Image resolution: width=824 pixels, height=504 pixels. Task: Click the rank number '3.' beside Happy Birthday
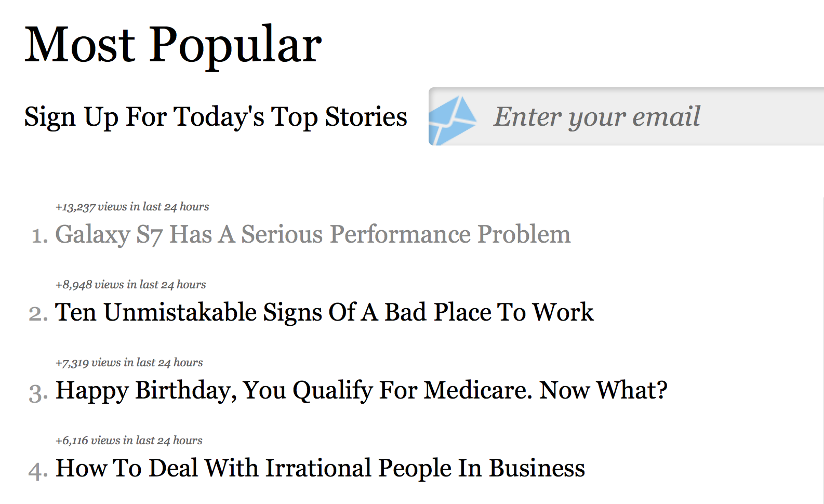point(38,392)
